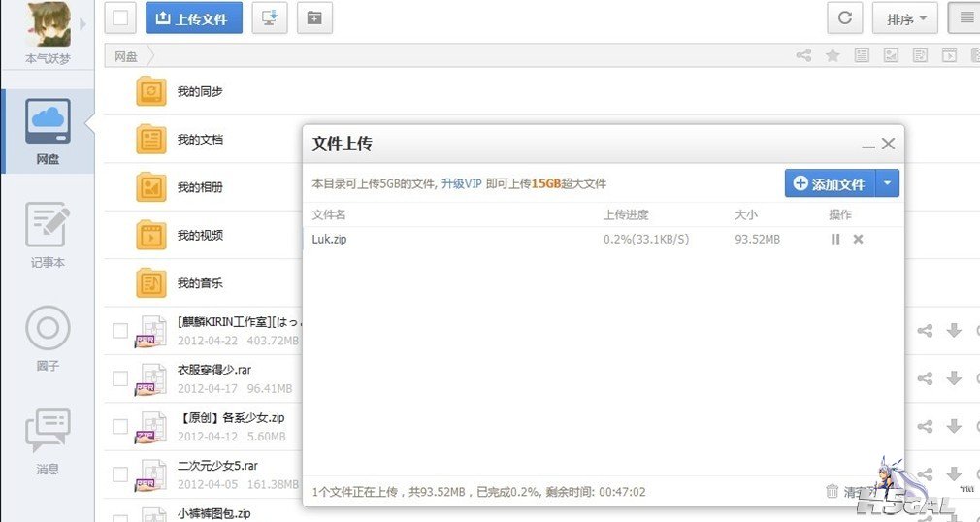Select the checkbox for 【原创】各系少女.zip
Screen dimensions: 980x522
pos(120,426)
